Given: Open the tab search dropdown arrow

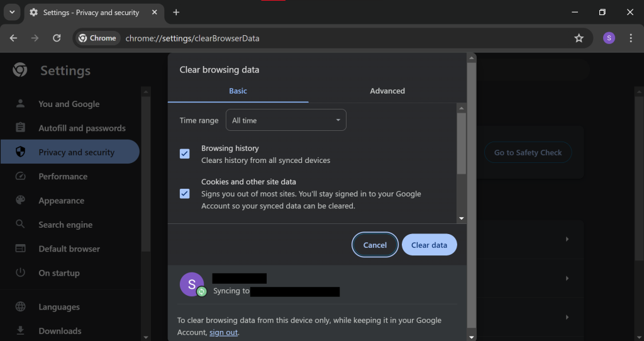Looking at the screenshot, I should [11, 13].
